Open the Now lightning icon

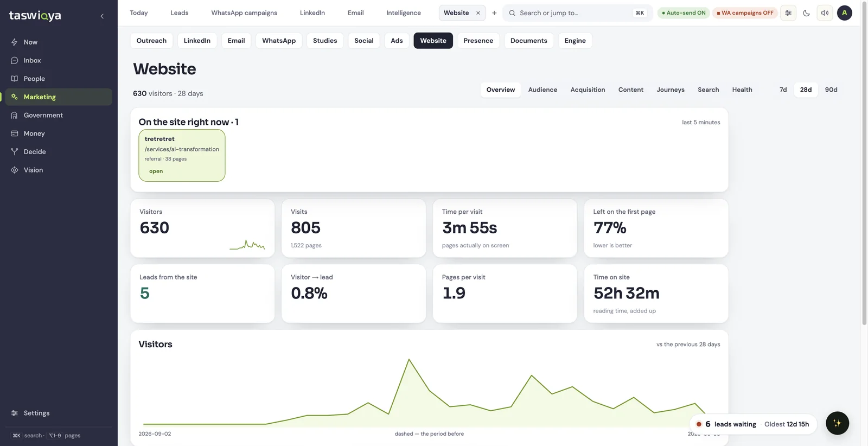(15, 42)
